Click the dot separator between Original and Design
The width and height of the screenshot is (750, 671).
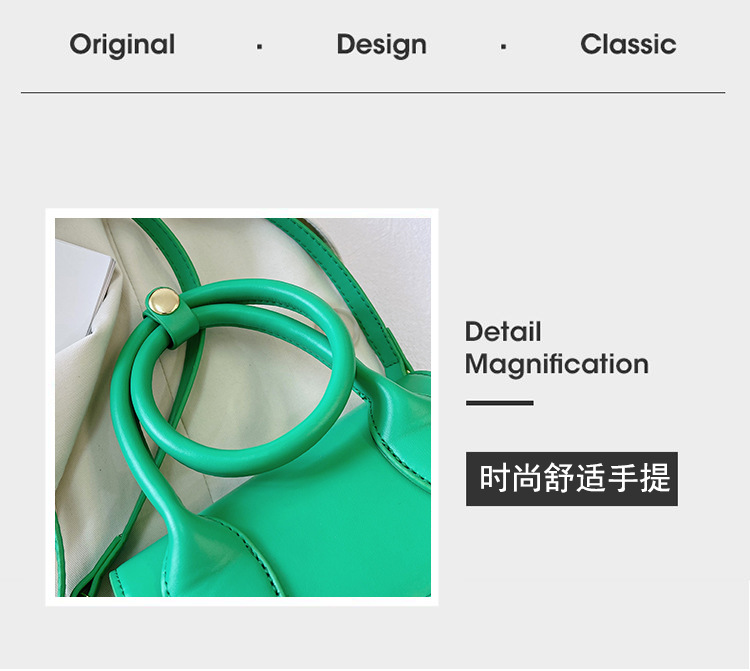click(259, 47)
